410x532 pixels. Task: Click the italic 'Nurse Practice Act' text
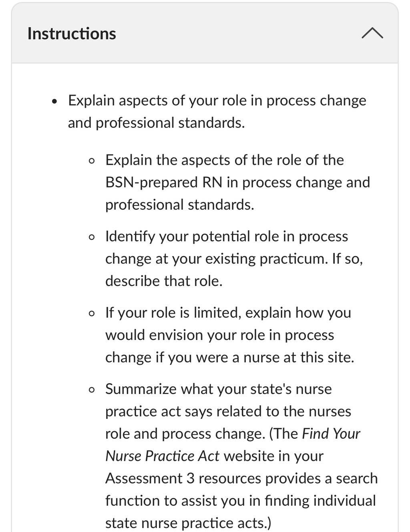(x=162, y=456)
